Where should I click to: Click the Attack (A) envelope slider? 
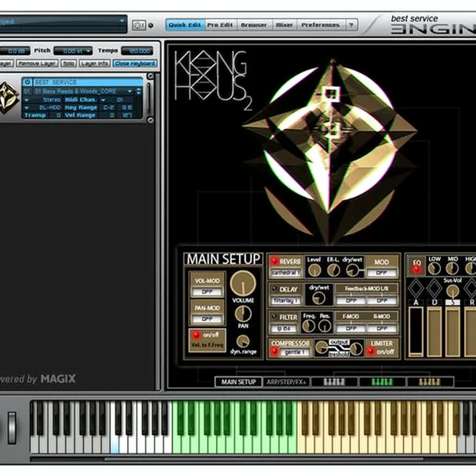416,331
